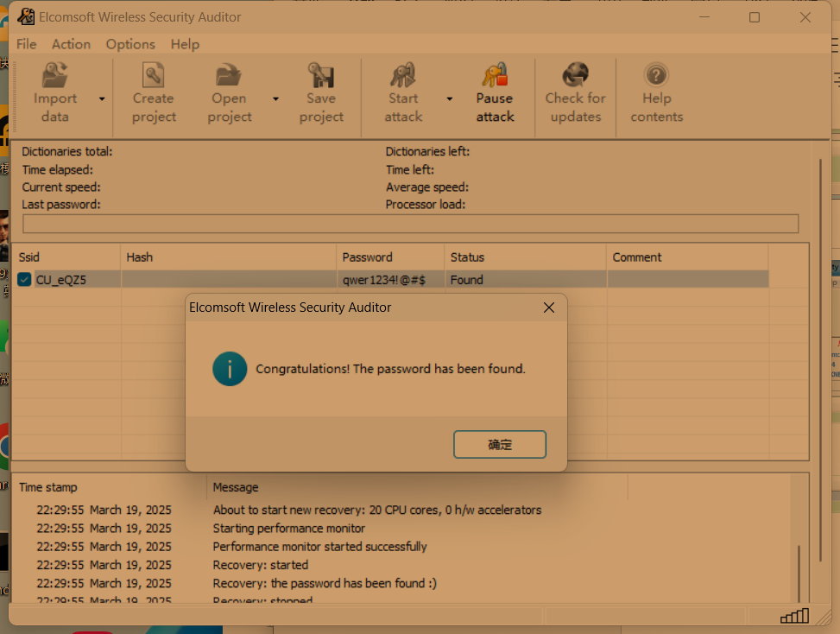Screen dimensions: 840x634
Task: Click the Start attack icon
Action: click(403, 75)
